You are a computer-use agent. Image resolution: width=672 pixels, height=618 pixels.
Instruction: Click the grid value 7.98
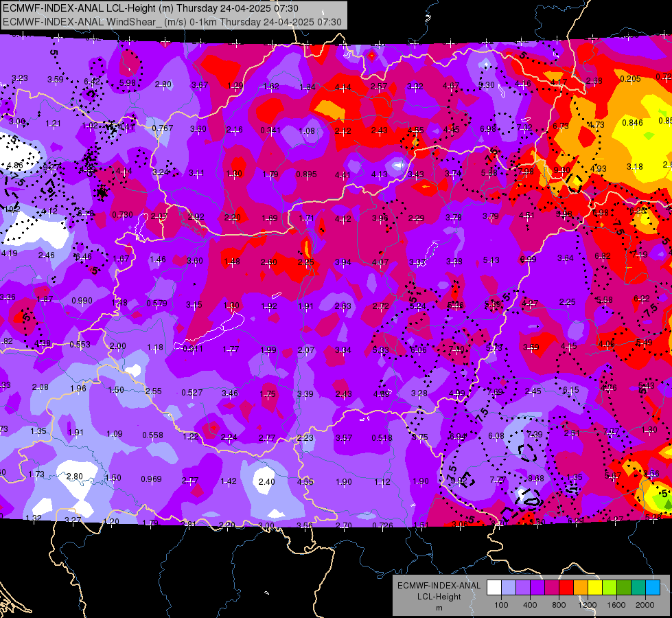click(x=526, y=172)
